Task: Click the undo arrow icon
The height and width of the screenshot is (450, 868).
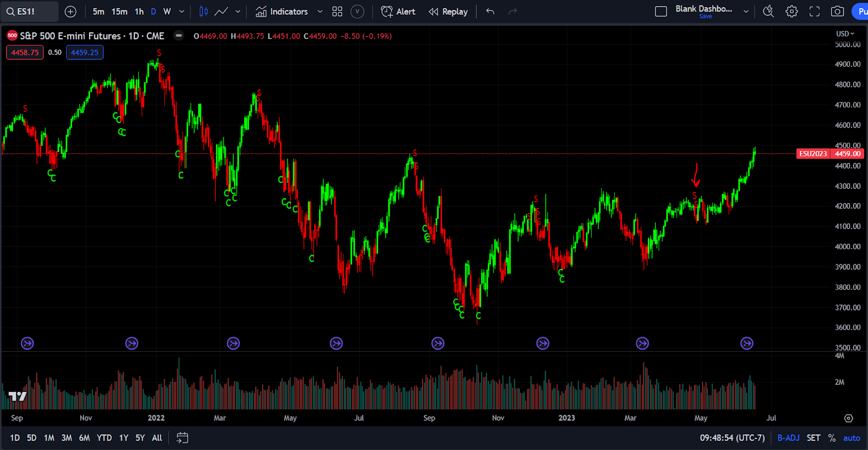Action: point(490,11)
